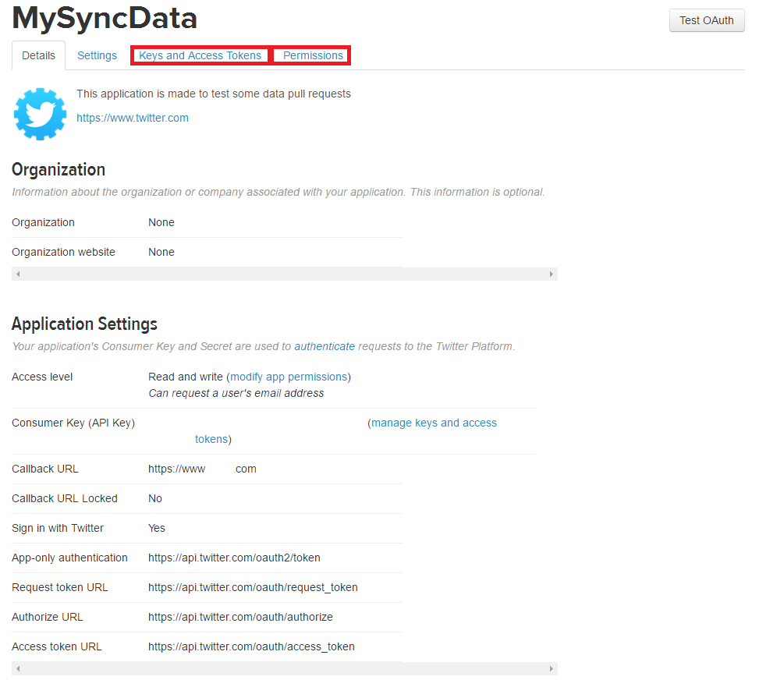
Task: Select the Callback URL Locked No value
Action: (x=155, y=498)
